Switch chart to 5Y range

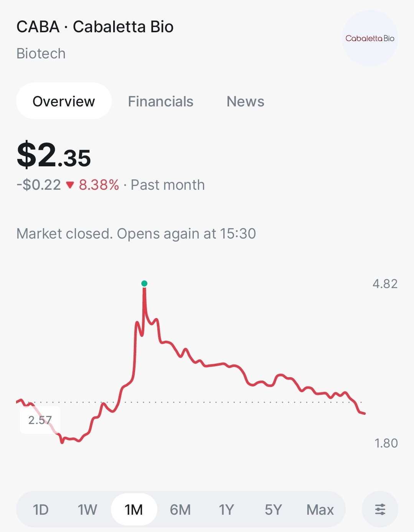(273, 510)
